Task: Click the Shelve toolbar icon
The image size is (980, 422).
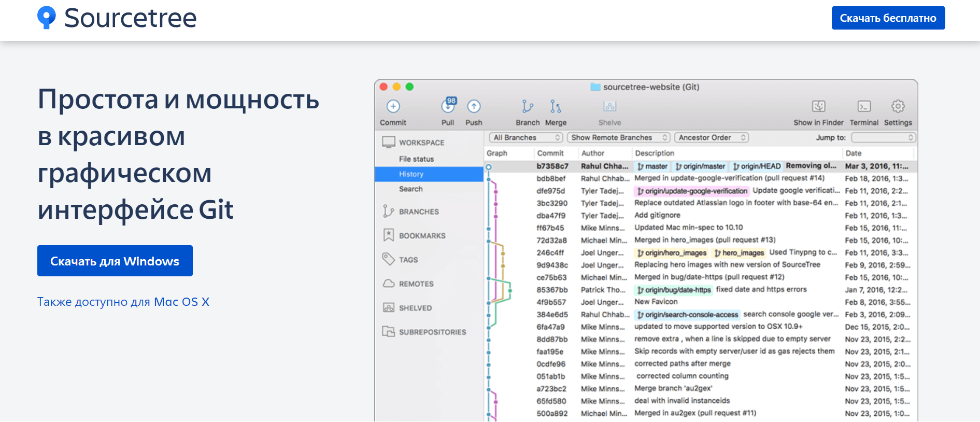Action: (609, 106)
